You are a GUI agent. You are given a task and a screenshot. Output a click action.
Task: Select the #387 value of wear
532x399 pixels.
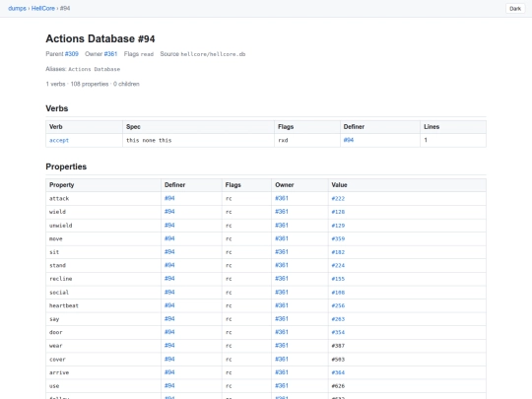[x=338, y=346]
